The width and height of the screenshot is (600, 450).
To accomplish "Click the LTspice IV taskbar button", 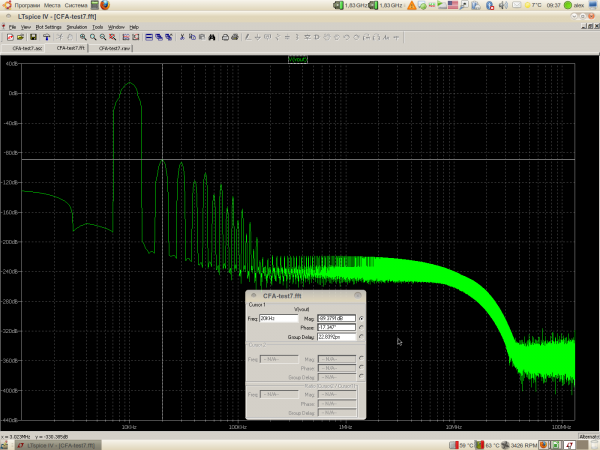I will tap(58, 445).
